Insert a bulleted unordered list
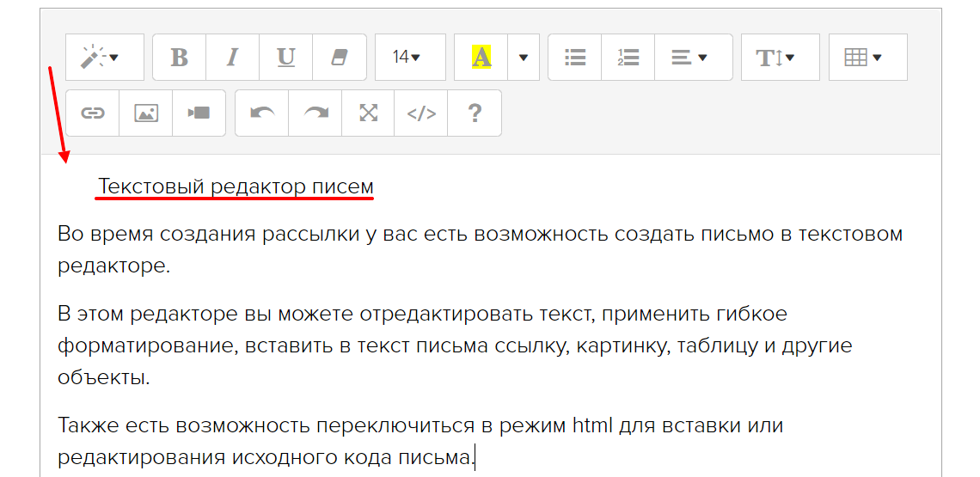Viewport: 980px width, 477px height. click(574, 58)
